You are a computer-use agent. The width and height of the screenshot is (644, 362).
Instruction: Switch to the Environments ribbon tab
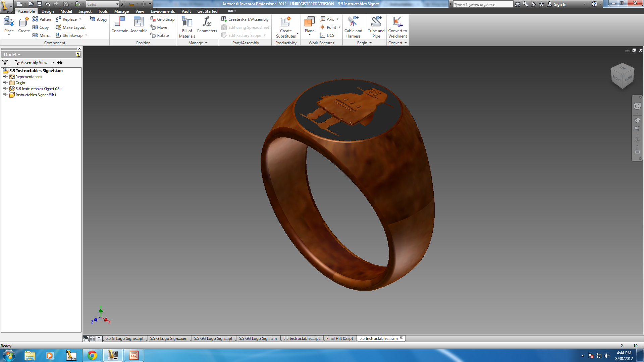coord(163,11)
